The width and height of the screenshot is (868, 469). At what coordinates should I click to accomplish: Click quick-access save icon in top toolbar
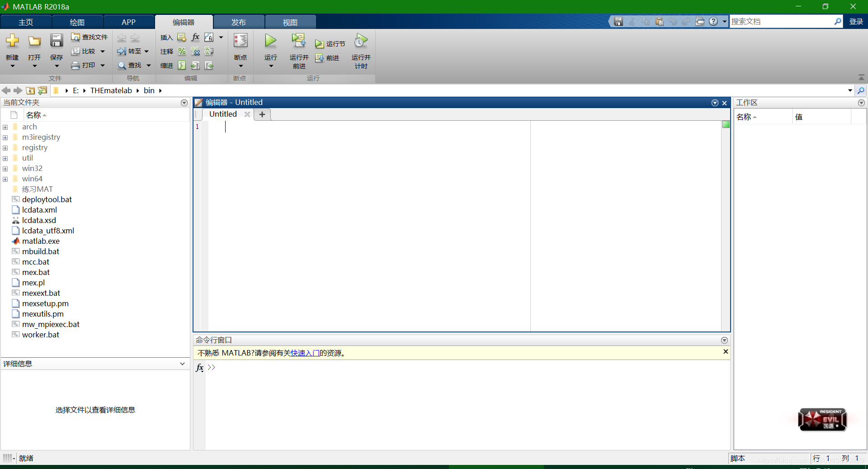tap(618, 22)
